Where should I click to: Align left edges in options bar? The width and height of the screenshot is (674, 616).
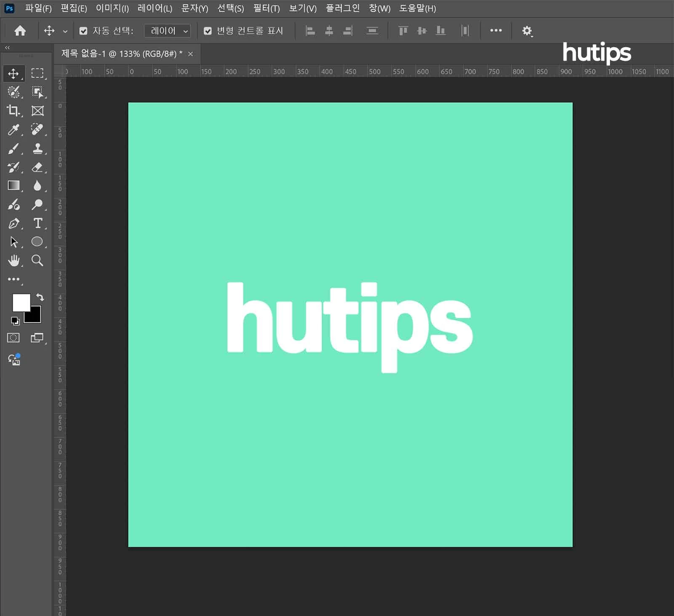point(310,31)
